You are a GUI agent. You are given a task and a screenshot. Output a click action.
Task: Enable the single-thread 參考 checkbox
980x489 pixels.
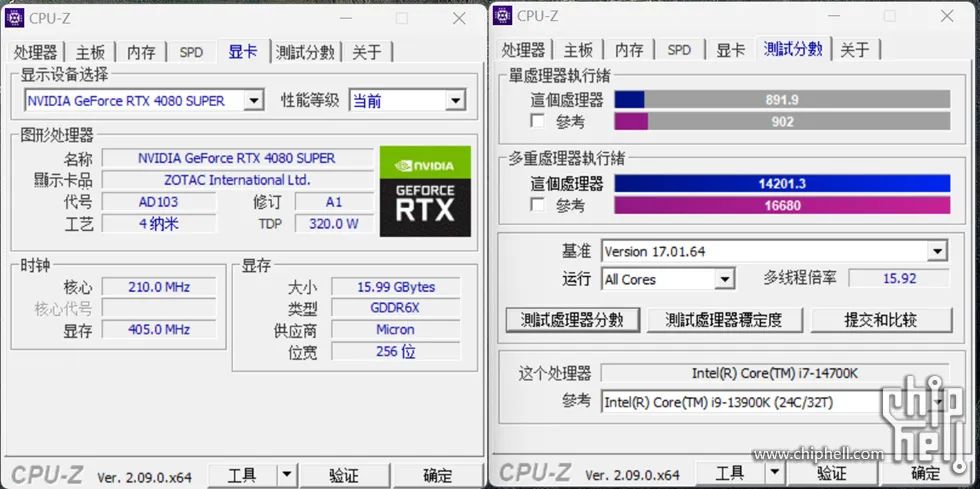[537, 121]
